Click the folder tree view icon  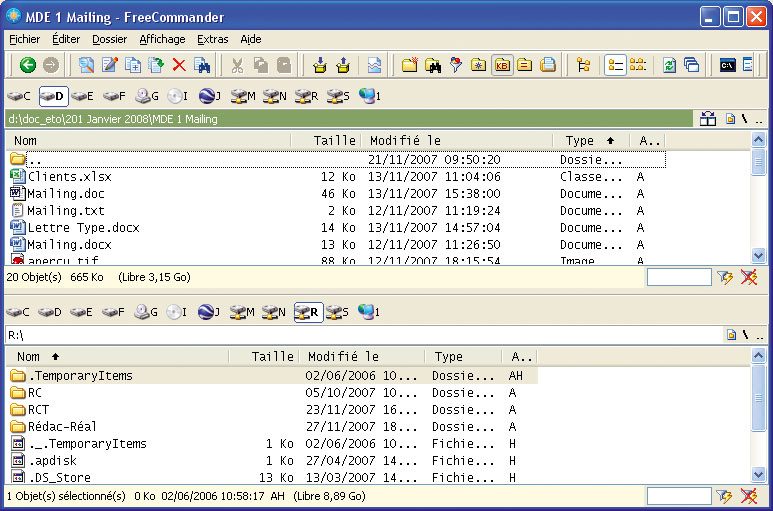[x=584, y=66]
